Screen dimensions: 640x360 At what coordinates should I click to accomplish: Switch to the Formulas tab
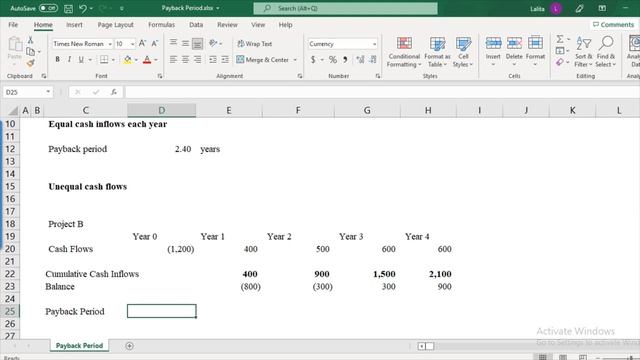[161, 24]
